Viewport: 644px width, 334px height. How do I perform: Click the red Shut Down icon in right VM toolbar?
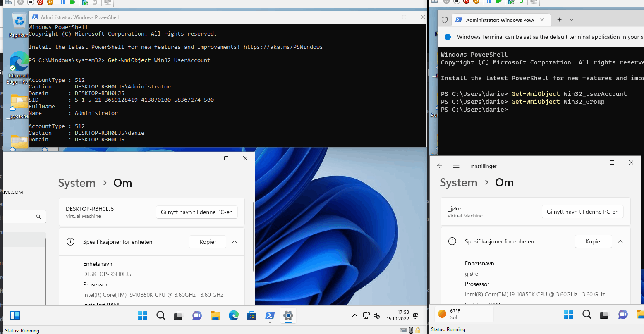(x=466, y=2)
